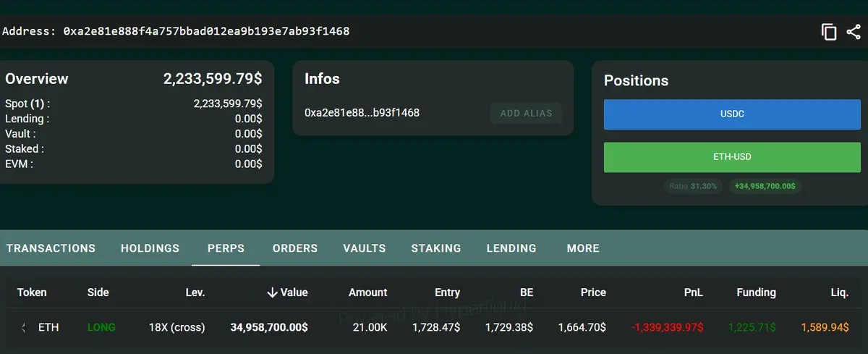Image resolution: width=868 pixels, height=354 pixels.
Task: Select the PERPS tab
Action: pos(226,248)
